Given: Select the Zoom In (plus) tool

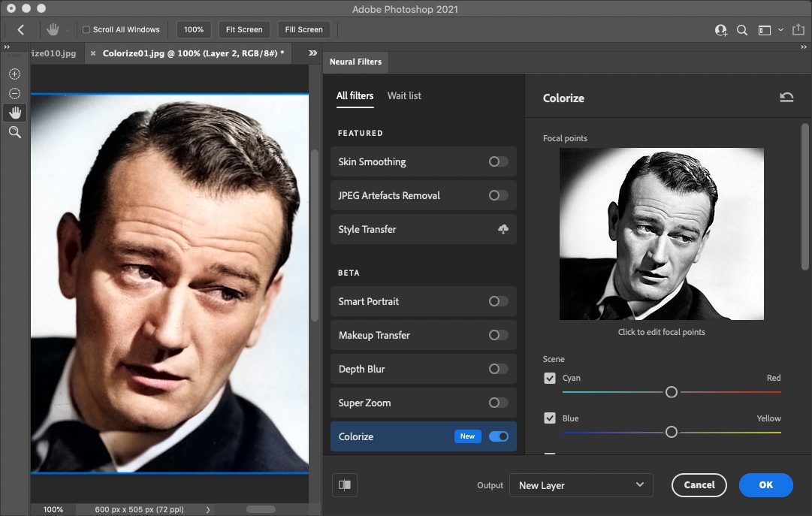Looking at the screenshot, I should [14, 74].
